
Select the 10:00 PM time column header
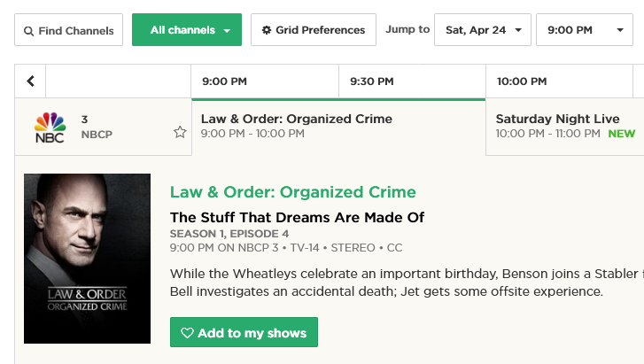click(522, 81)
